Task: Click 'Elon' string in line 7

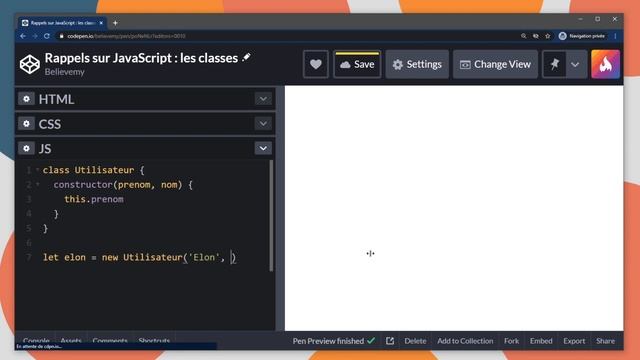Action: coord(204,258)
